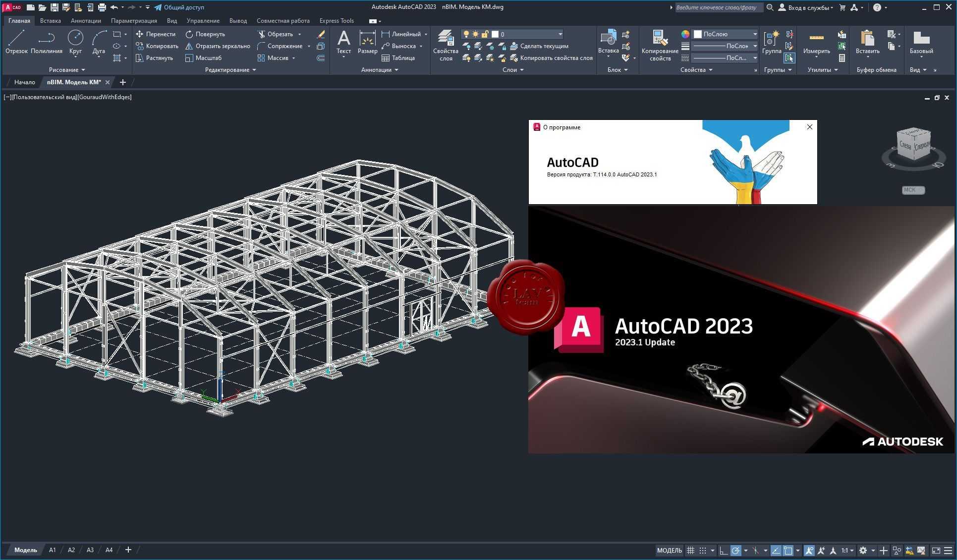Open the workspace switching gear icon
This screenshot has height=560, width=957.
tap(863, 550)
